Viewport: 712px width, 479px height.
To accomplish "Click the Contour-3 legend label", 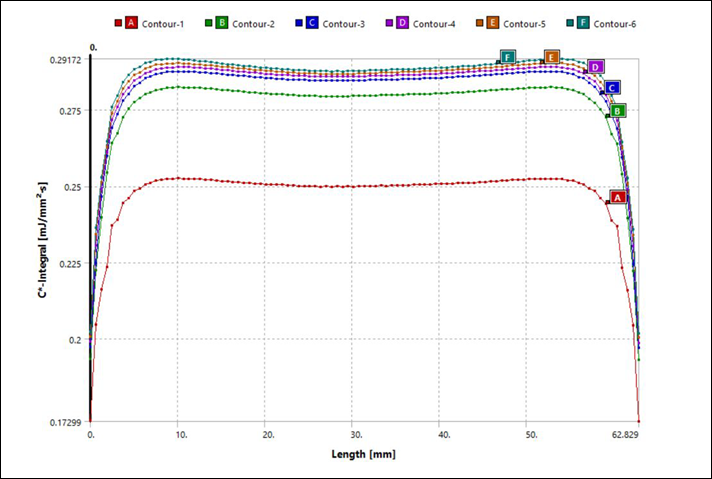I will tap(343, 24).
